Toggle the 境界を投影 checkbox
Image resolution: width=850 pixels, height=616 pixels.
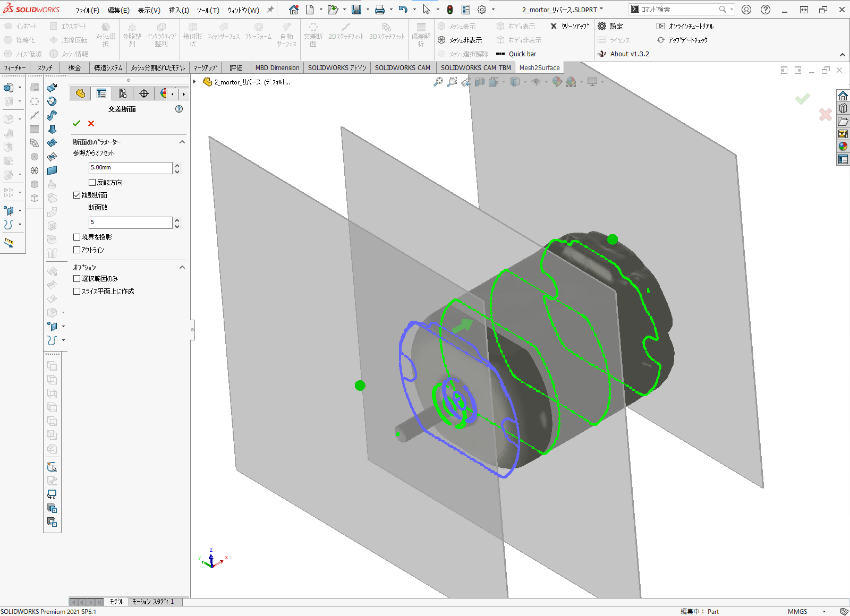tap(77, 237)
